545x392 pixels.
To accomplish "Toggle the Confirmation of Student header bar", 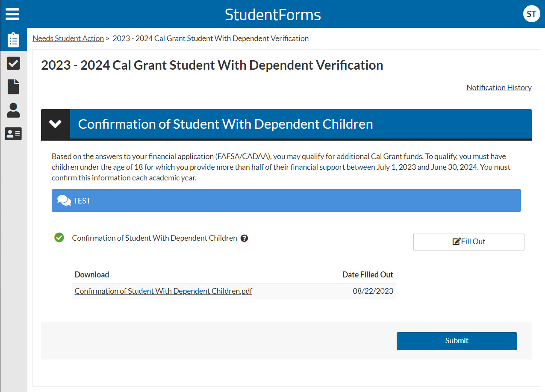I will [299, 124].
